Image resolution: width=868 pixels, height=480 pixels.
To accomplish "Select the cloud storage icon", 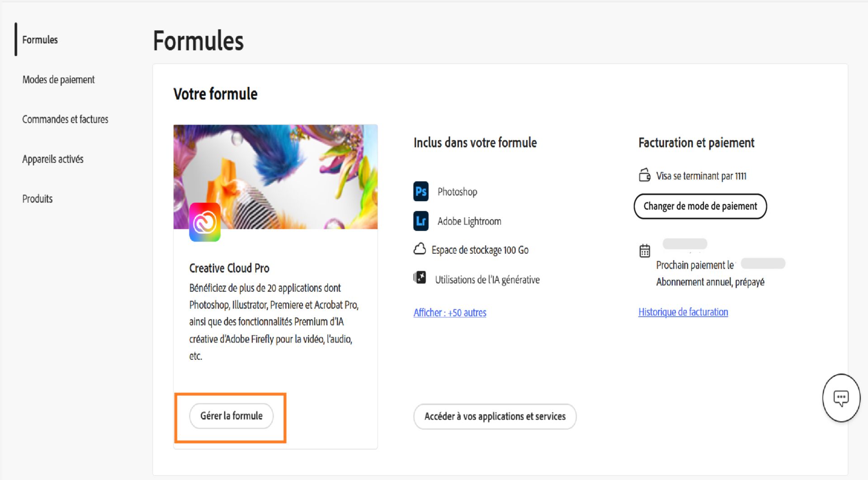I will [420, 248].
